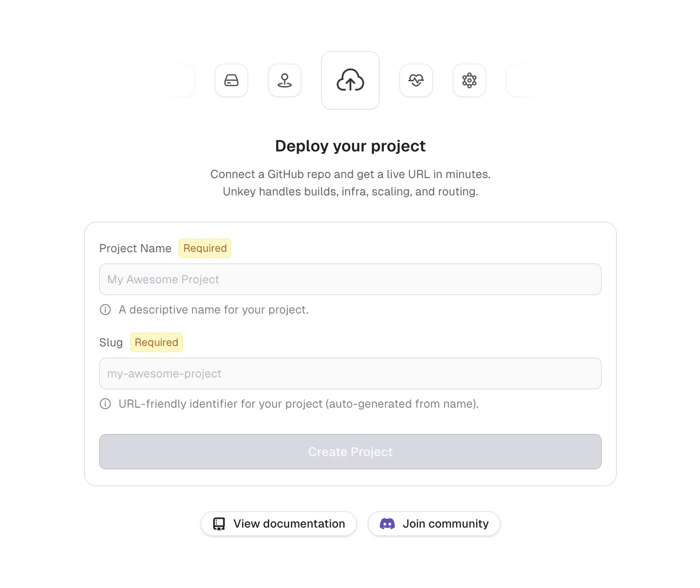Click the Discord logo on Join community

click(x=389, y=524)
